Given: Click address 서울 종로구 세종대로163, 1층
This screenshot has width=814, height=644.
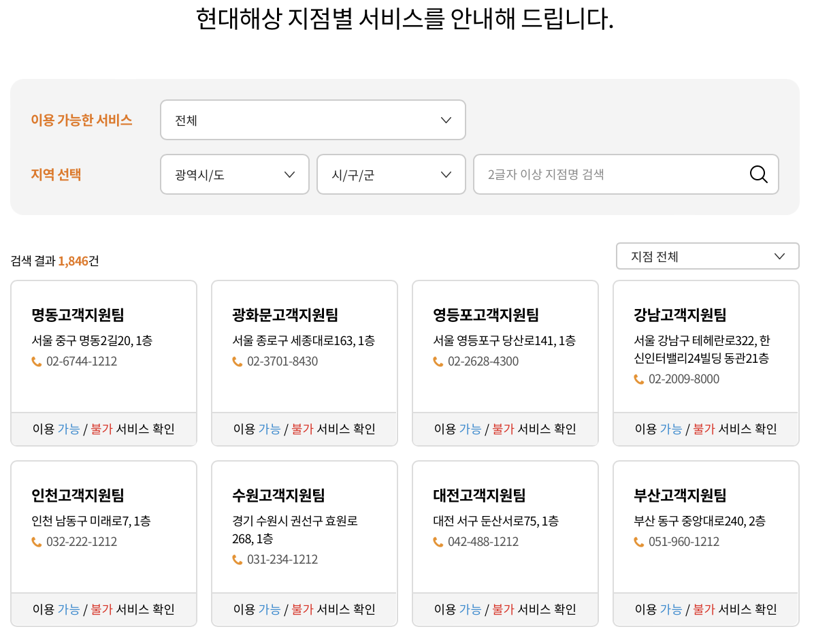Looking at the screenshot, I should 303,340.
